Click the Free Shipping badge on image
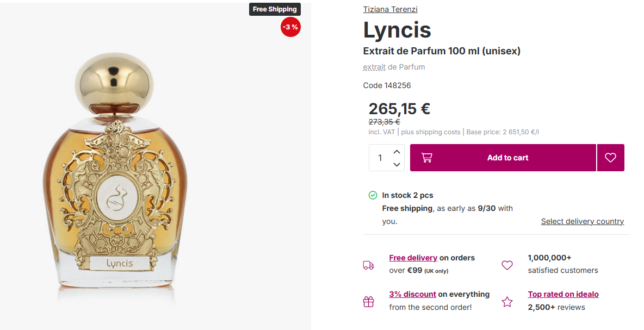Viewport: 644px width, 330px height. [x=275, y=9]
